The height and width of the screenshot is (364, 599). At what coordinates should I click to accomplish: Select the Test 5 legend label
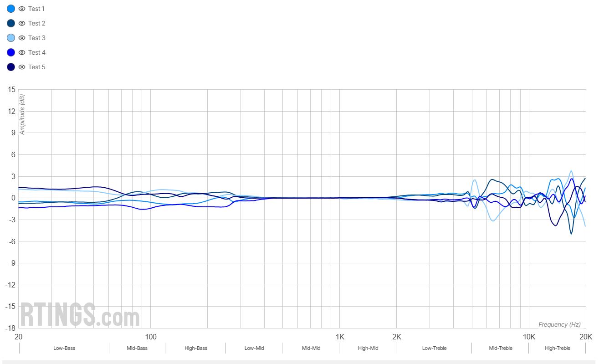(x=36, y=67)
